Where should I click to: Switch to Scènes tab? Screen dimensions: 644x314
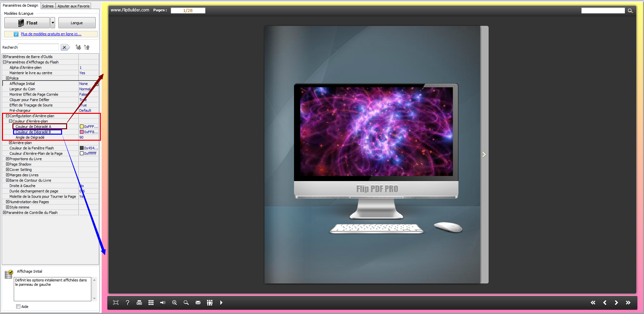coord(48,6)
